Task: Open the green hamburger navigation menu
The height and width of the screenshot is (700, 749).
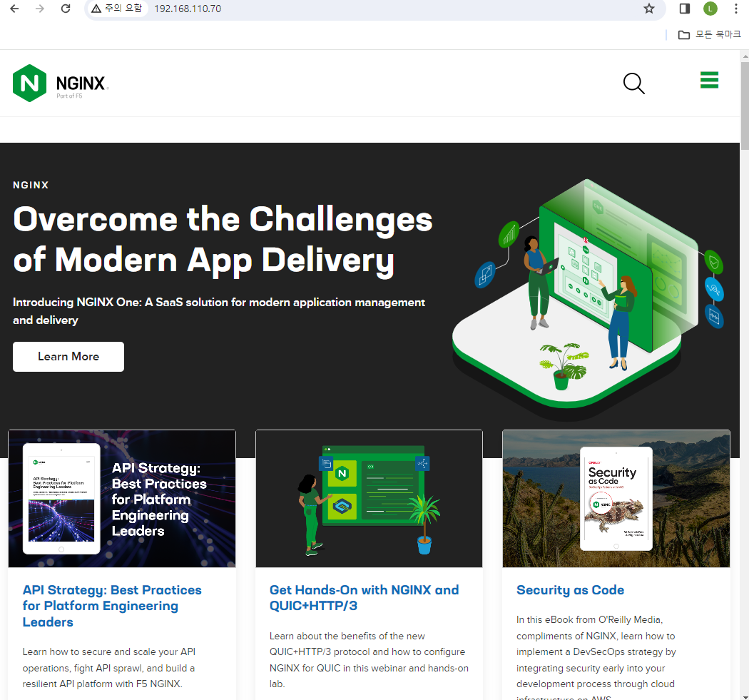Action: coord(709,80)
